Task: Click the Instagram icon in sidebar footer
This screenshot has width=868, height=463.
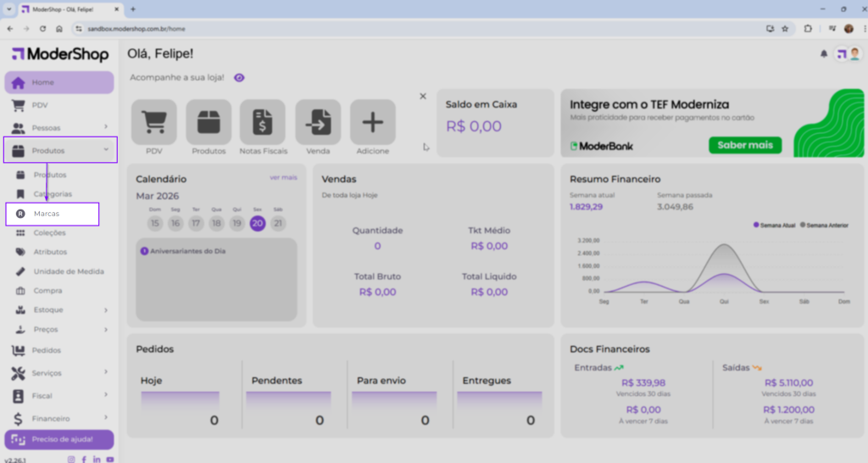Action: (x=71, y=459)
